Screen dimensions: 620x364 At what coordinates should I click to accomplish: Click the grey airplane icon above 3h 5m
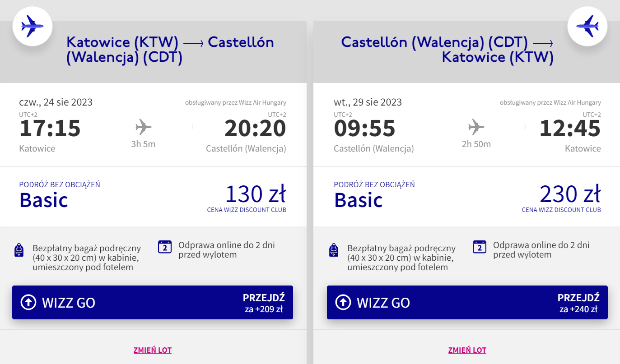tap(144, 127)
